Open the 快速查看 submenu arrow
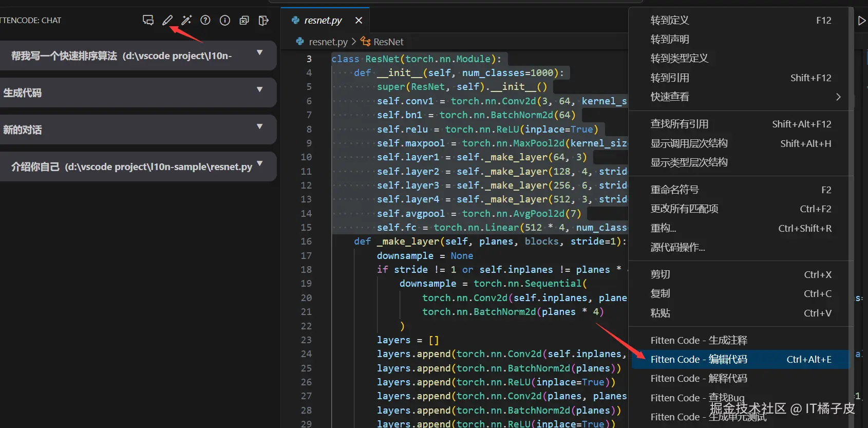Viewport: 868px width, 428px height. pyautogui.click(x=838, y=97)
